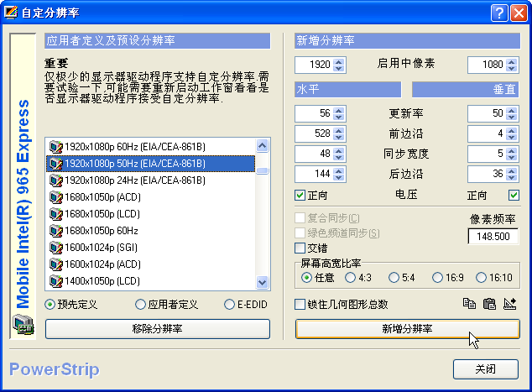532x392 pixels.
Task: Click the copy timings icon
Action: pos(470,304)
